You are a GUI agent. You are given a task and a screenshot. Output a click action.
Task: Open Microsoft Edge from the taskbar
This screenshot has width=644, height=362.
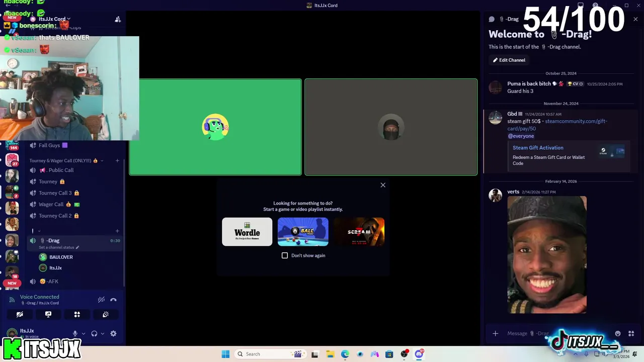[x=345, y=354]
